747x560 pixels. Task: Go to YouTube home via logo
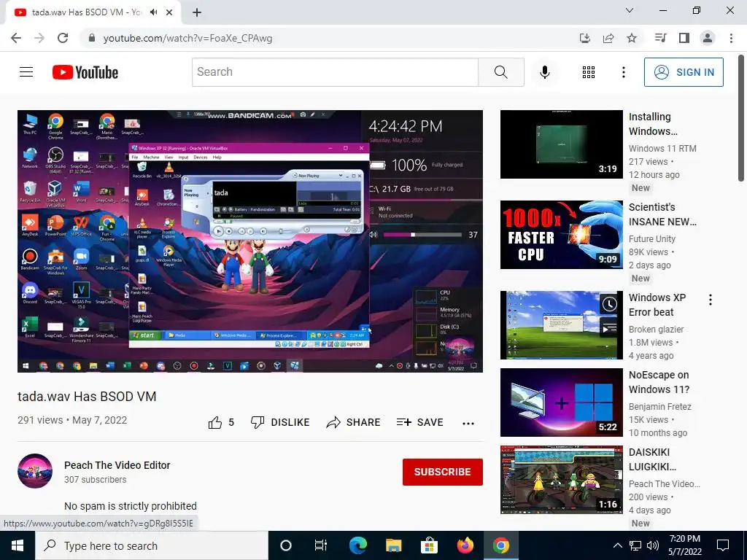click(85, 72)
